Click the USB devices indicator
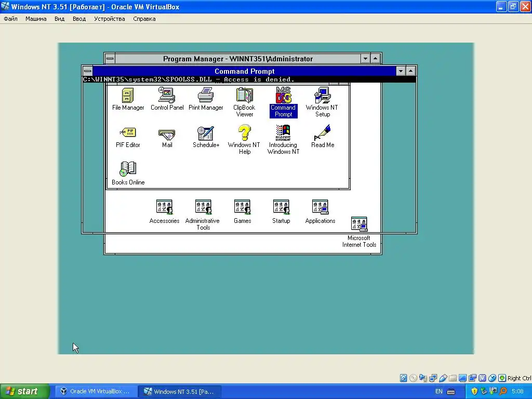532x399 pixels. coord(443,378)
